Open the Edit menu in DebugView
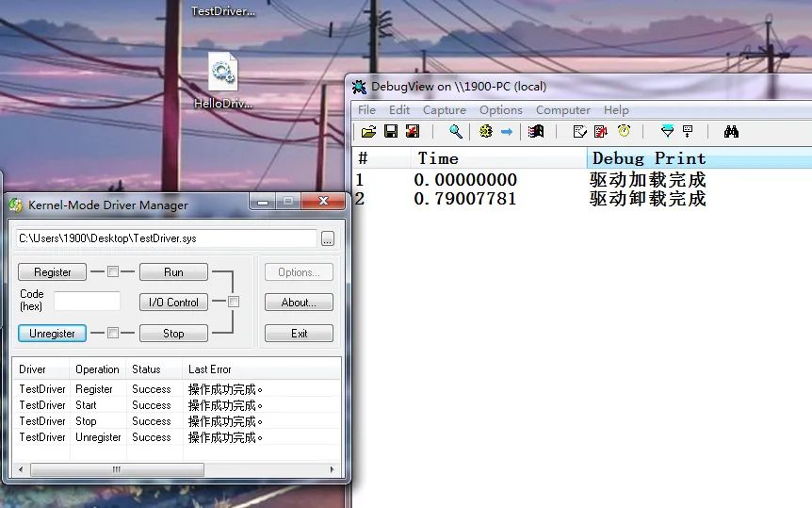The image size is (812, 508). click(399, 110)
